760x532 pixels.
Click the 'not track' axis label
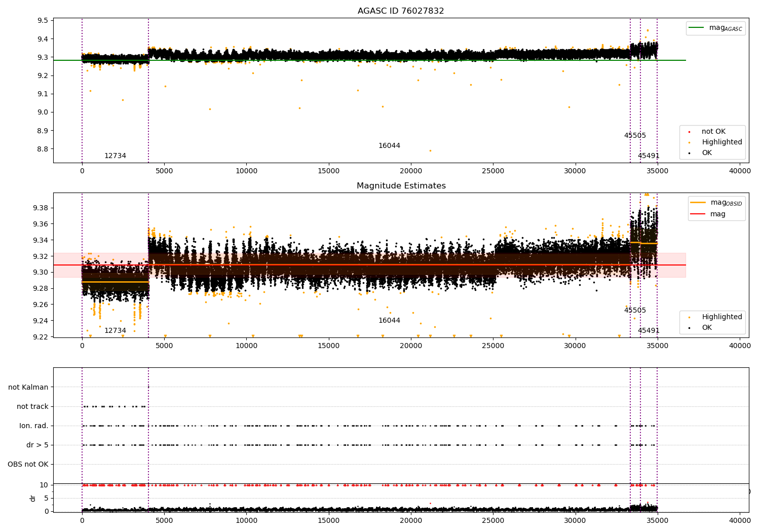pyautogui.click(x=32, y=407)
